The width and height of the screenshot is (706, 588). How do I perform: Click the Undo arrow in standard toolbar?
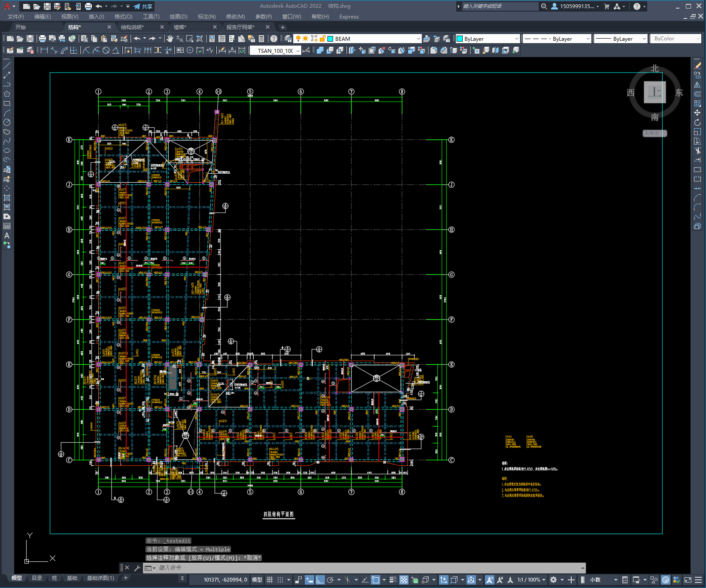click(137, 39)
